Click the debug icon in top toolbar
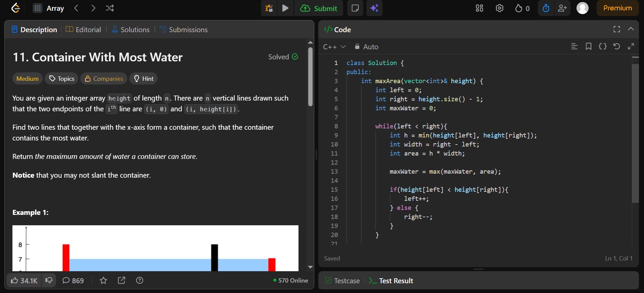Screen dimensions: 644x293 point(269,8)
